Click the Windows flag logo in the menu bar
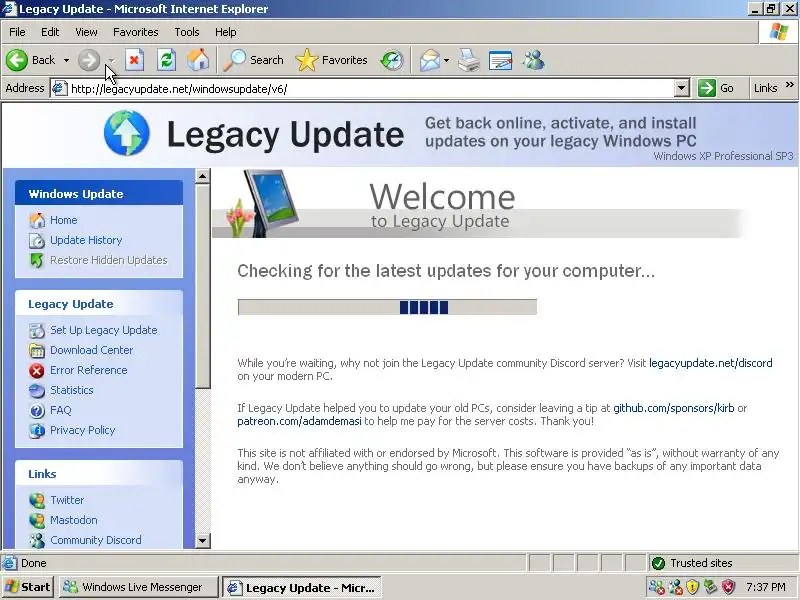 779,32
